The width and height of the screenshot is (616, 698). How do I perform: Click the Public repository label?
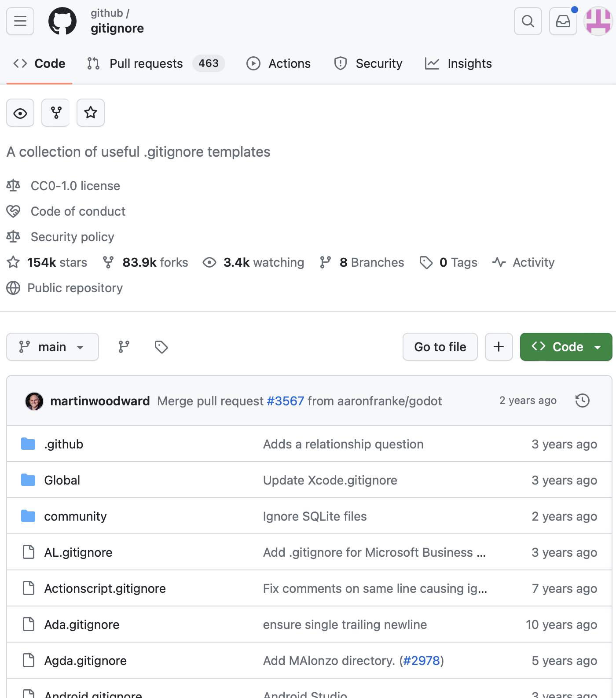tap(75, 288)
